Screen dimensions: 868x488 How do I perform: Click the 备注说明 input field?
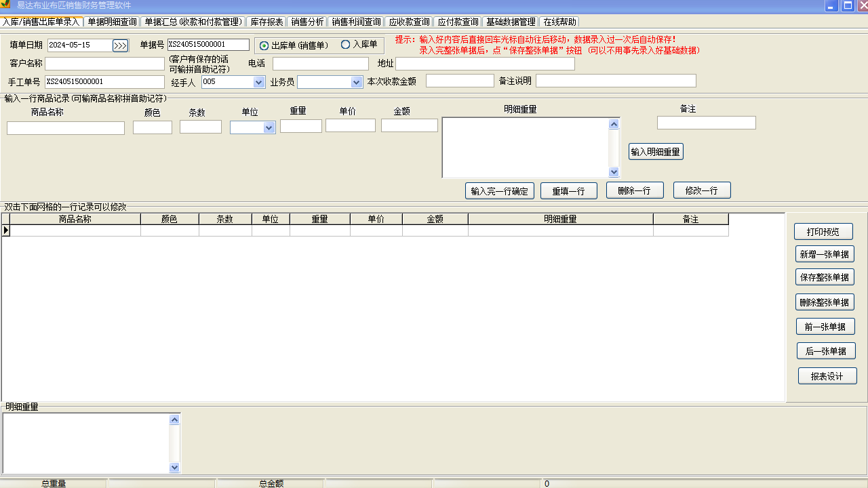(x=616, y=81)
